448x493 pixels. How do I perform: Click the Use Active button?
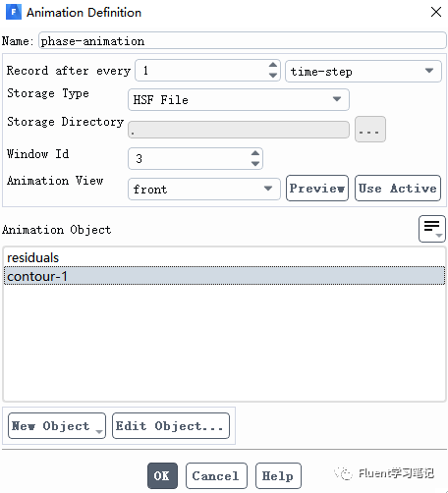[398, 189]
